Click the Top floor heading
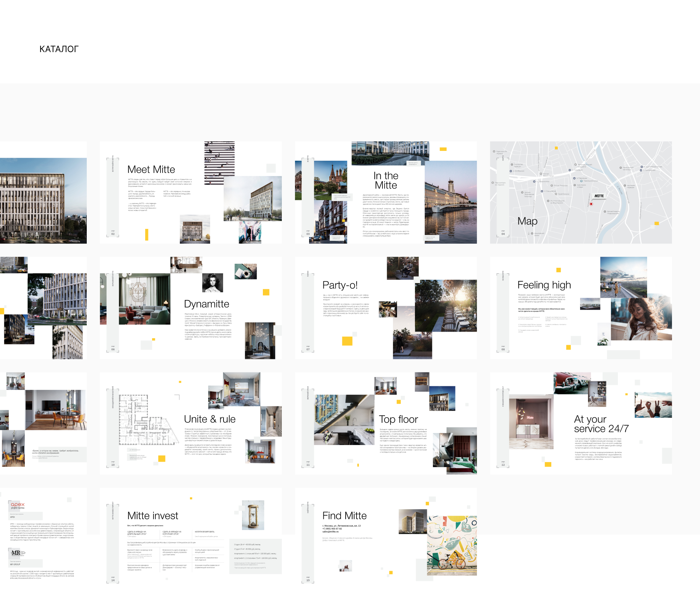700x590 pixels. (398, 419)
